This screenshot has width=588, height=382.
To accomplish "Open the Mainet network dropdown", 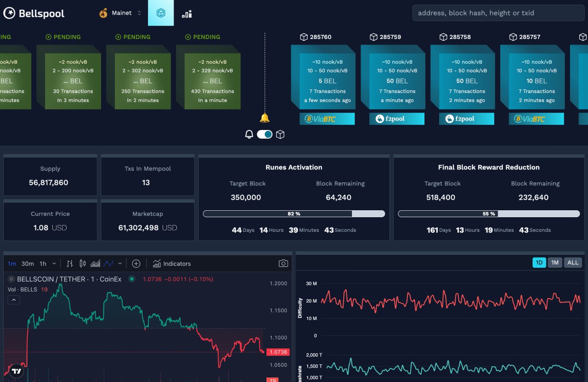I will click(x=120, y=13).
